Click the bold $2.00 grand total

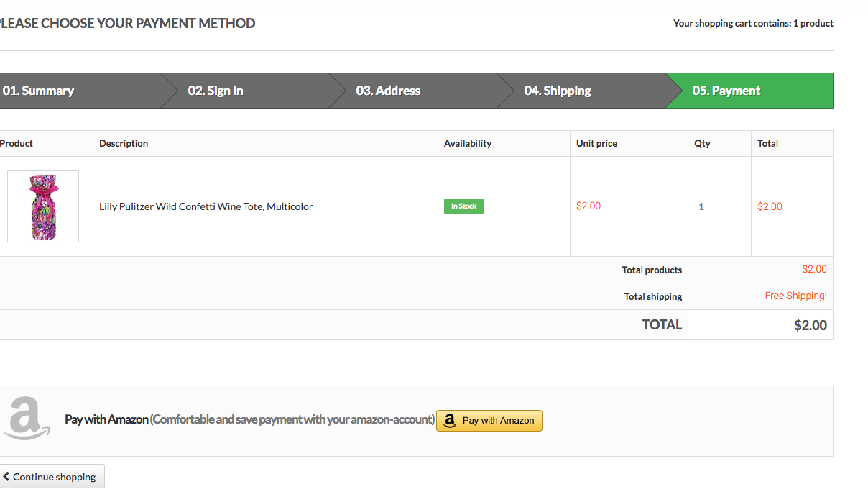(810, 325)
